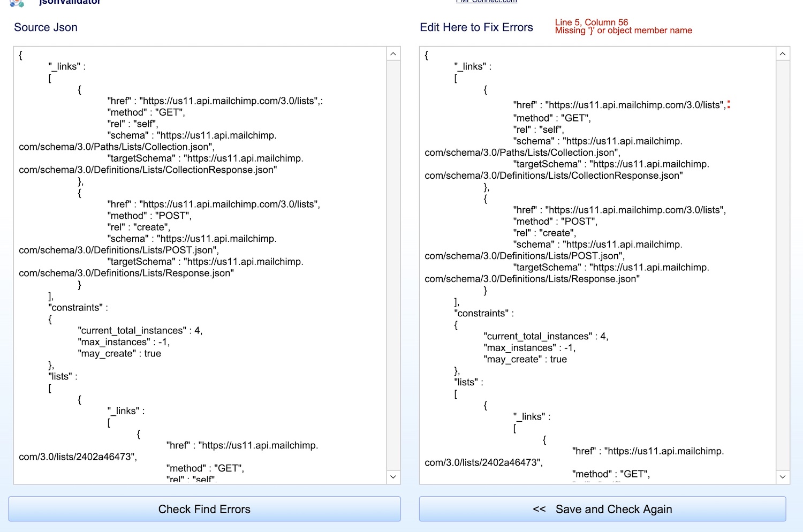Screen dimensions: 803x532
Task: Click 'Definitions/Lists/Response.json' line in Source Json pane
Action: pyautogui.click(x=126, y=273)
